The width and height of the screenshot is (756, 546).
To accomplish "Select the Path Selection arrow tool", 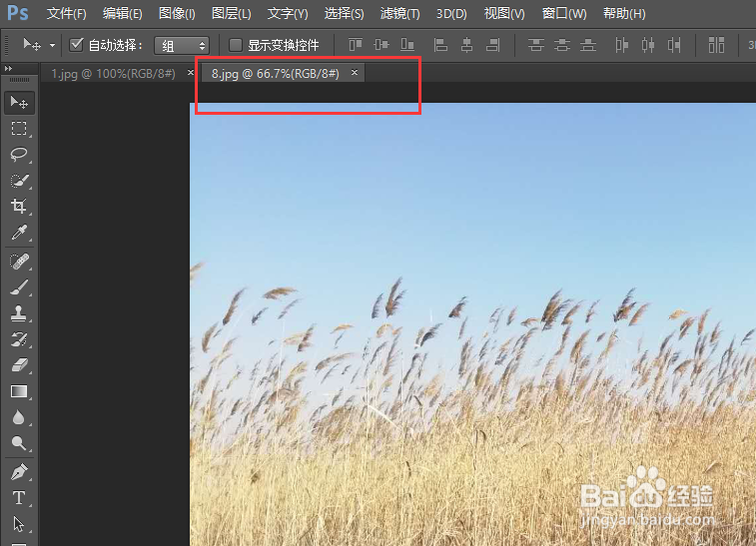I will pos(18,524).
